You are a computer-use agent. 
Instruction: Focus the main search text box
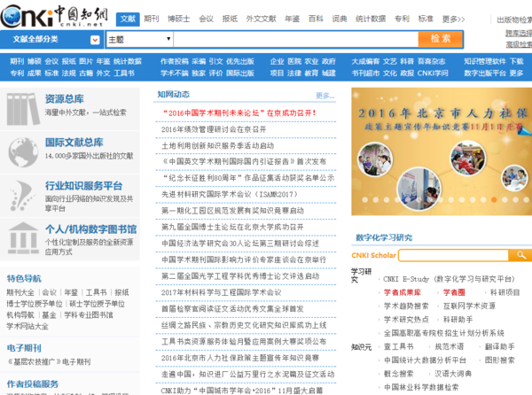(x=295, y=39)
